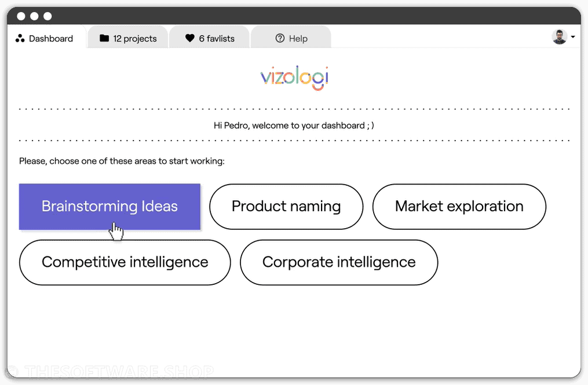588x385 pixels.
Task: Click the Dashboard dots icon
Action: point(20,39)
